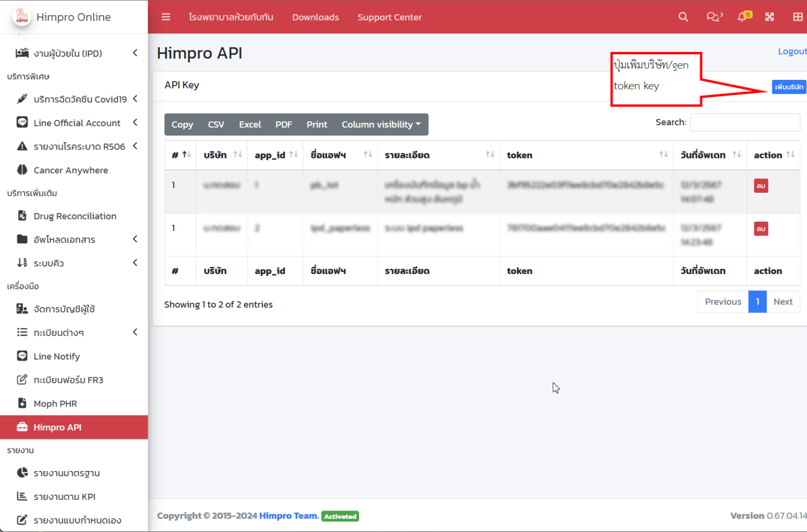Viewport: 807px width, 532px height.
Task: Click the ลบ button on the first row
Action: coord(761,185)
